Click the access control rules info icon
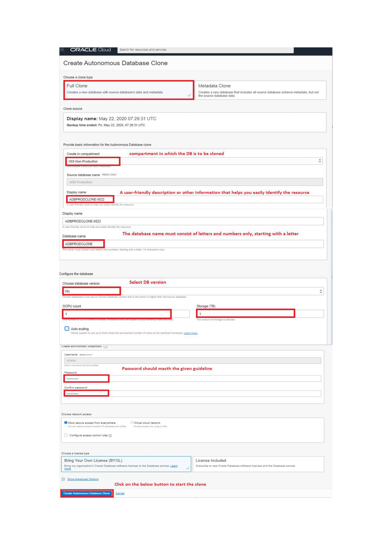This screenshot has width=392, height=554. 110,436
